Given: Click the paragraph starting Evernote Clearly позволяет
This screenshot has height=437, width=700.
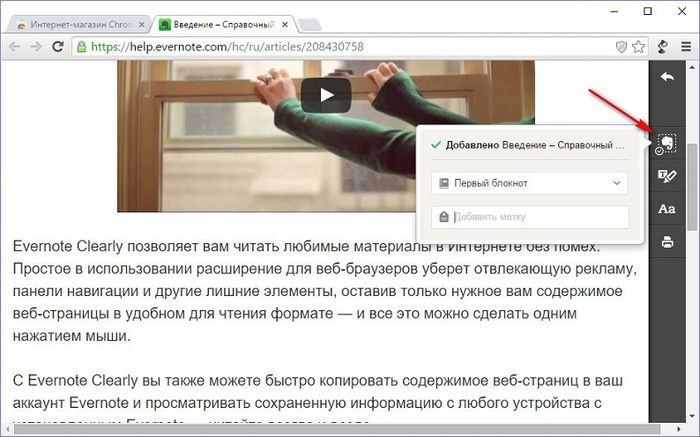Looking at the screenshot, I should pyautogui.click(x=325, y=291).
